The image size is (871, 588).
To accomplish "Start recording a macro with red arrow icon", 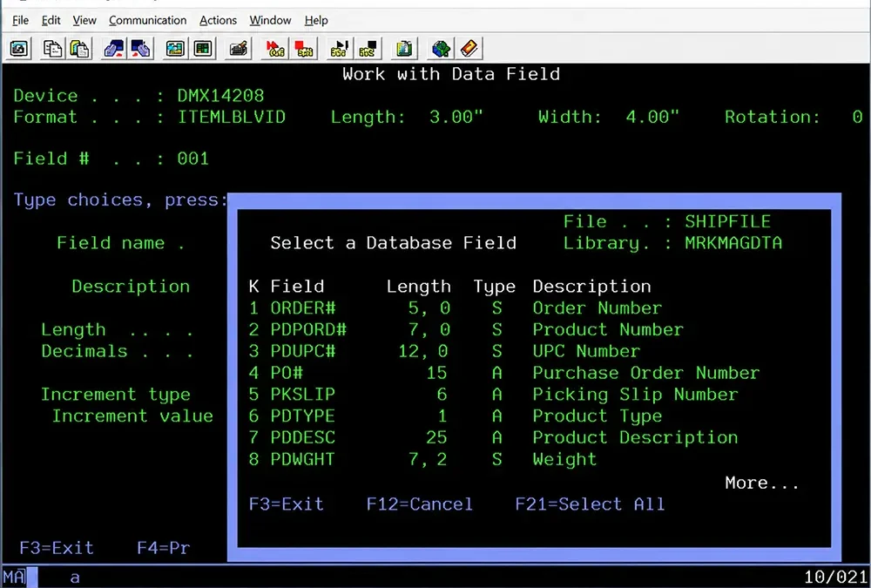I will [x=275, y=49].
